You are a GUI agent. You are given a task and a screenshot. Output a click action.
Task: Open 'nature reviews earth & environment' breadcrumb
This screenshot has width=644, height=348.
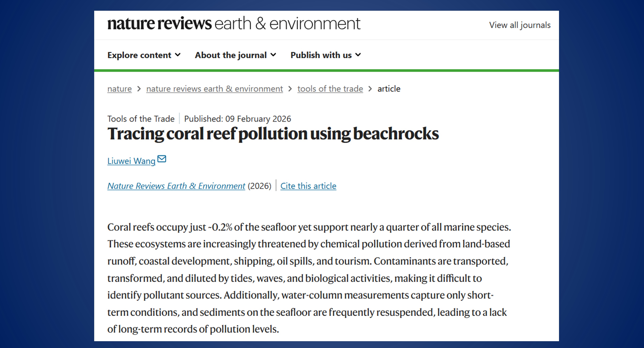click(214, 89)
